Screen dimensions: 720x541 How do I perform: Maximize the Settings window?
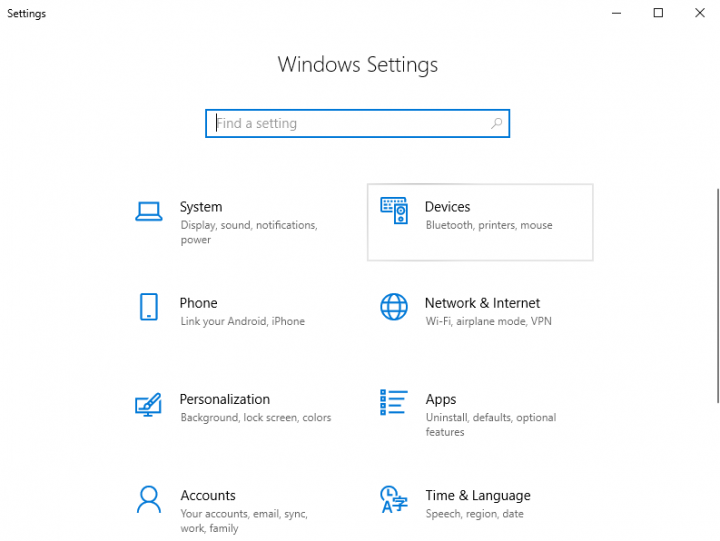[658, 13]
